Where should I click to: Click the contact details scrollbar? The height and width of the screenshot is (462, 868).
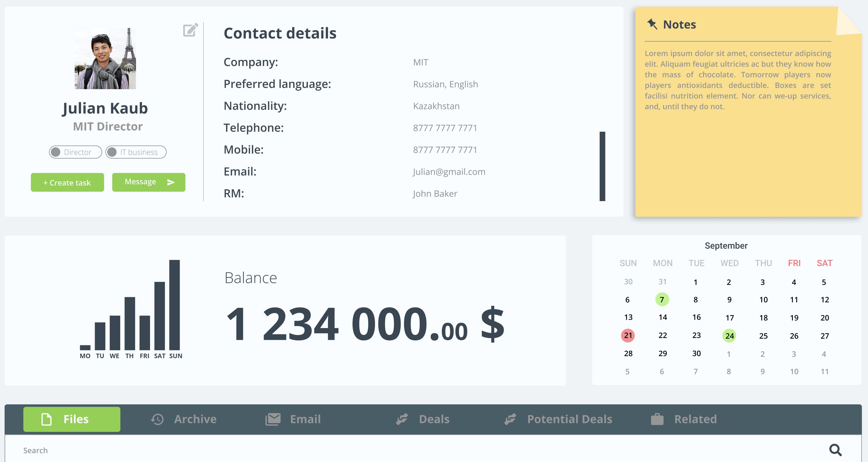click(602, 166)
